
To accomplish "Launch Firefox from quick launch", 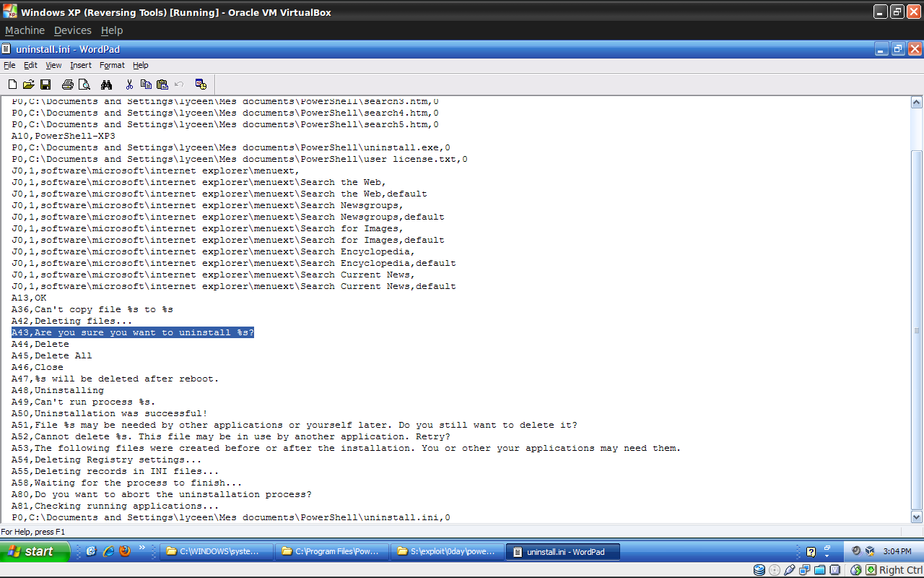I will (x=125, y=551).
